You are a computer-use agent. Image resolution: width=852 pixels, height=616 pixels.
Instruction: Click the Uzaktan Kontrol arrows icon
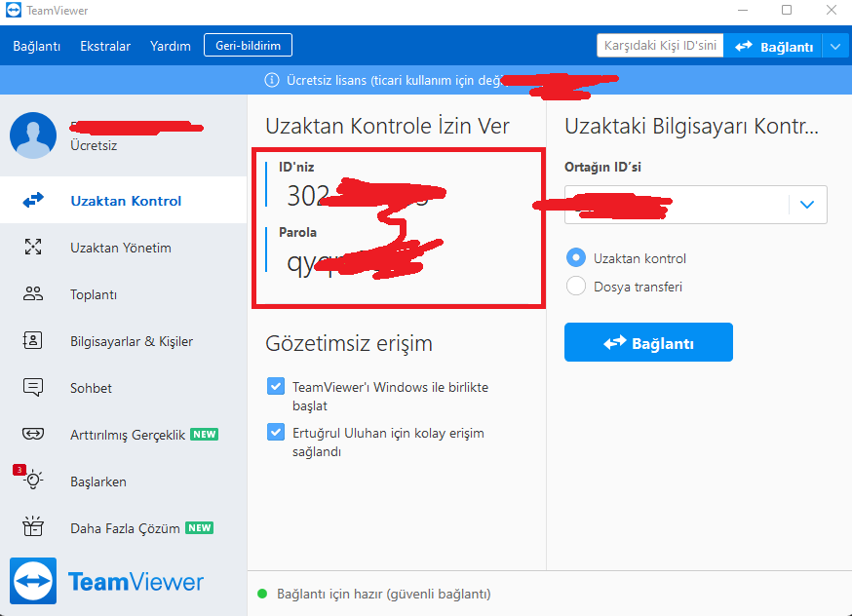click(x=33, y=201)
